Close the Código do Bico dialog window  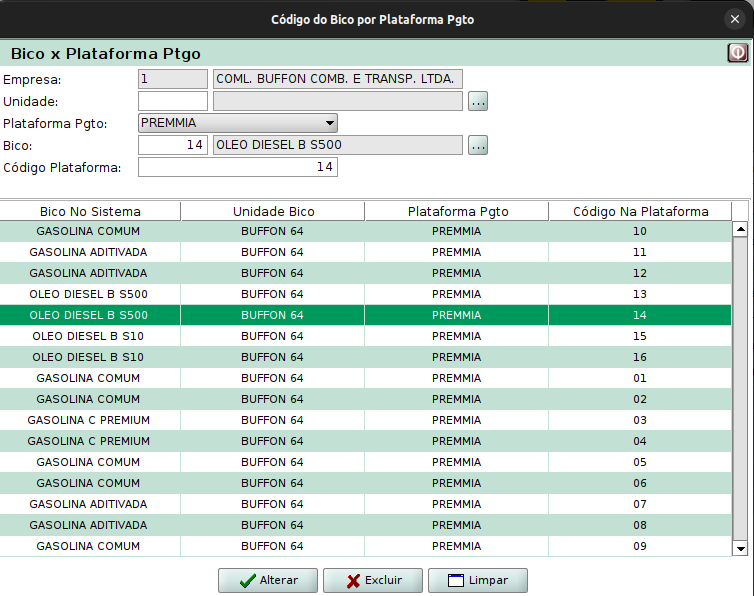coord(735,19)
